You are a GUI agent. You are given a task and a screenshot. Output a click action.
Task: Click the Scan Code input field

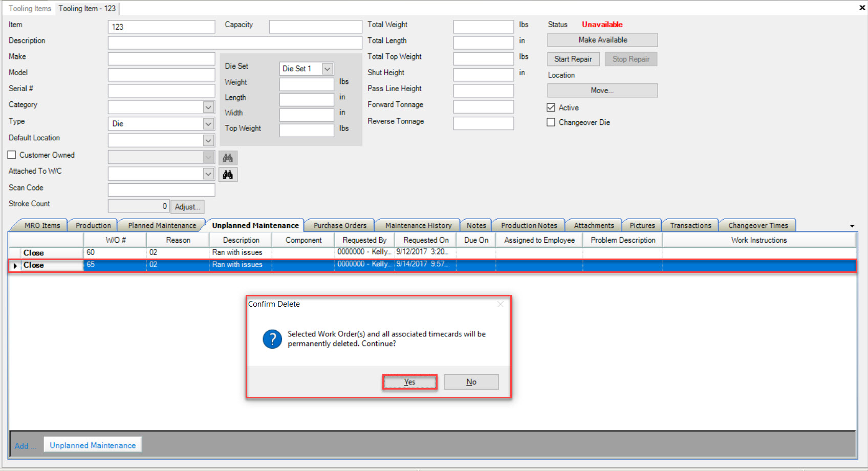(x=161, y=190)
